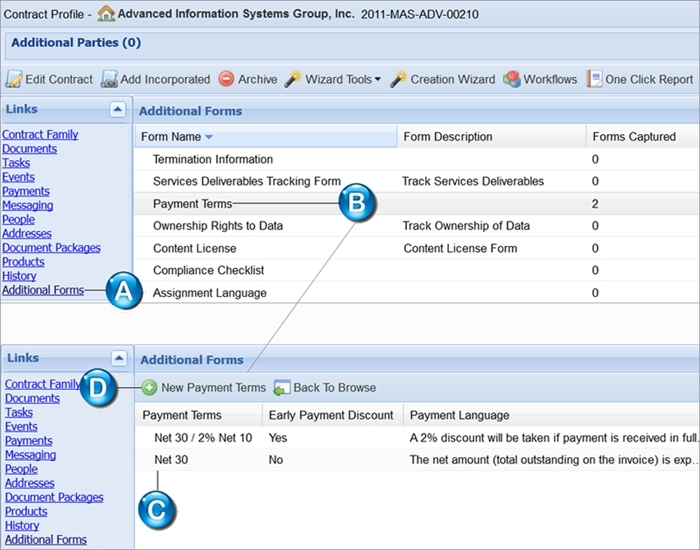Click the Workflows cubes icon
The width and height of the screenshot is (700, 550).
[x=512, y=79]
